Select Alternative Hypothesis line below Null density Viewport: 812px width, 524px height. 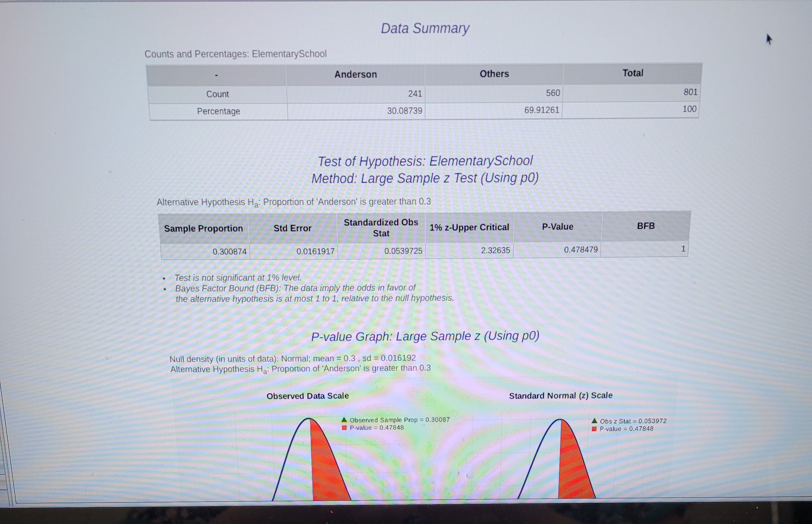(x=300, y=369)
